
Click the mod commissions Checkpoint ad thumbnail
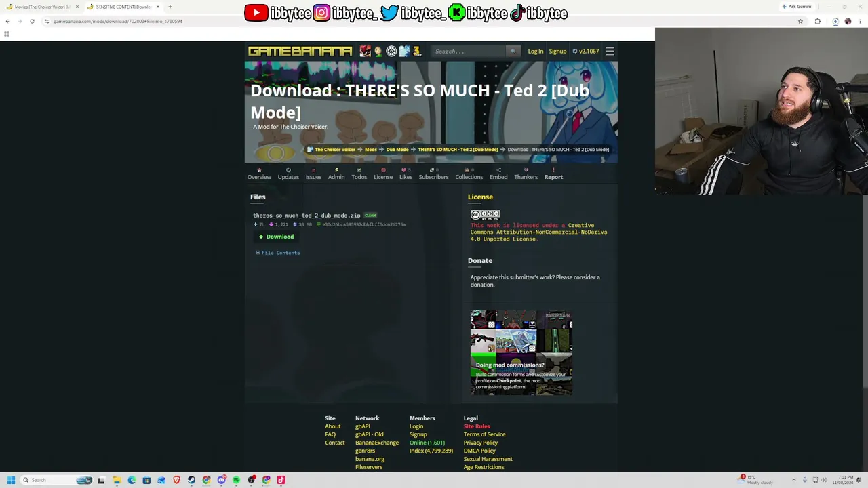(521, 352)
